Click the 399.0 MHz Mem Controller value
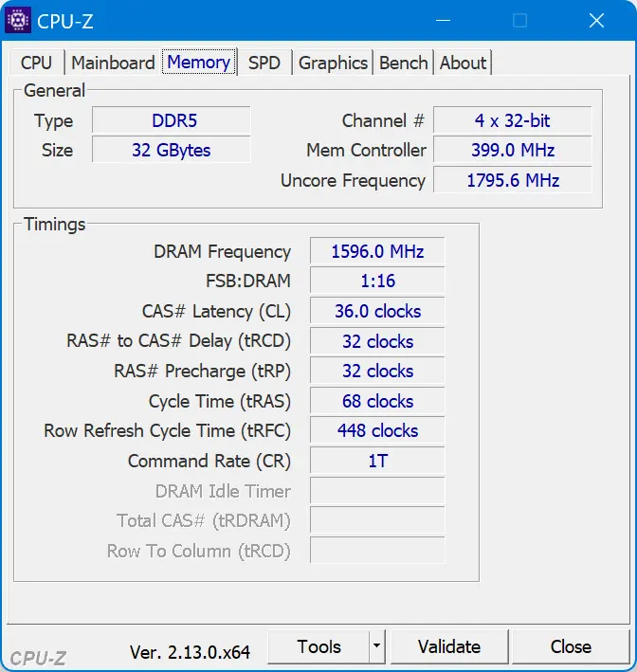Image resolution: width=637 pixels, height=672 pixels. click(x=513, y=150)
